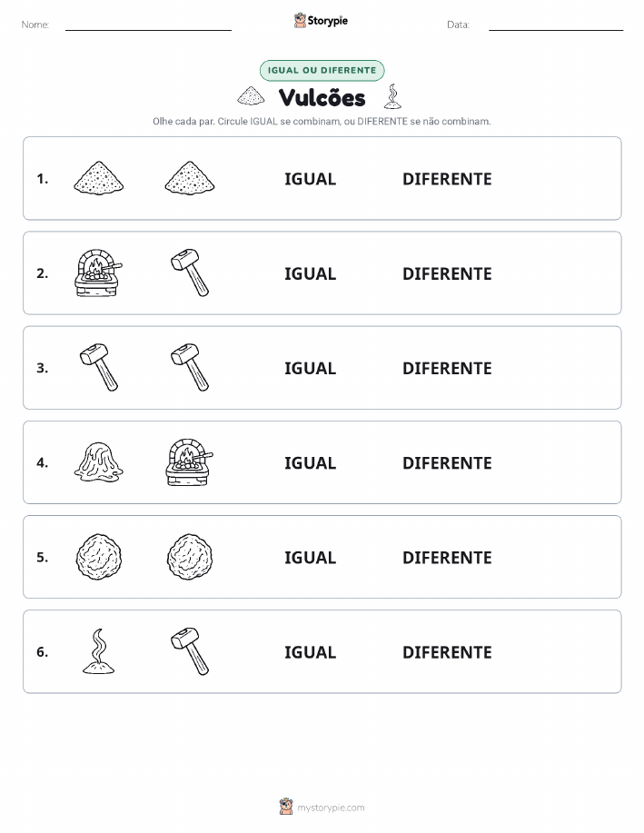
Task: Click the smoking vent image in row 6
Action: pyautogui.click(x=98, y=651)
